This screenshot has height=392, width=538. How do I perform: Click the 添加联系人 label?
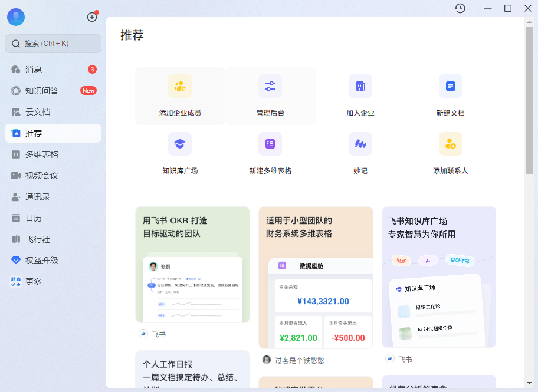click(451, 171)
